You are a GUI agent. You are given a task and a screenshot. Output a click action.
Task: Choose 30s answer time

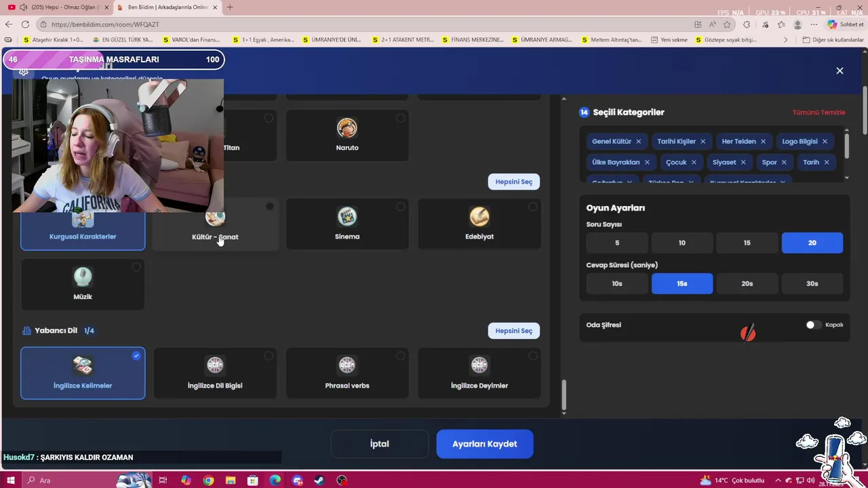tap(812, 283)
